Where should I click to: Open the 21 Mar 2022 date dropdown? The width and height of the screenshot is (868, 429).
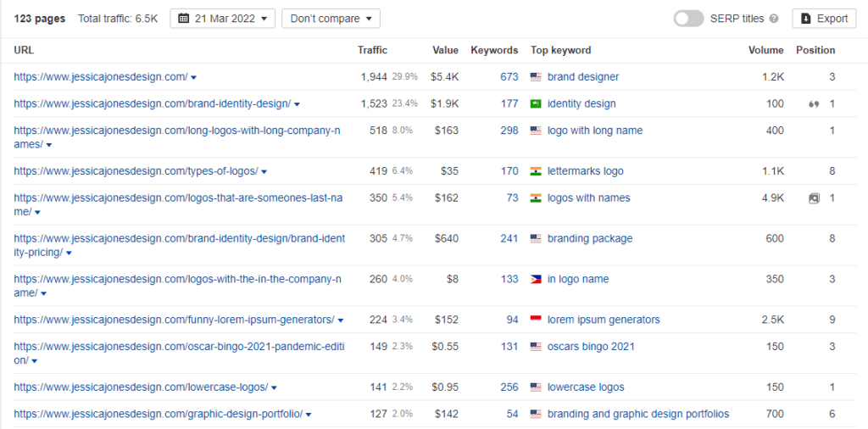point(223,19)
